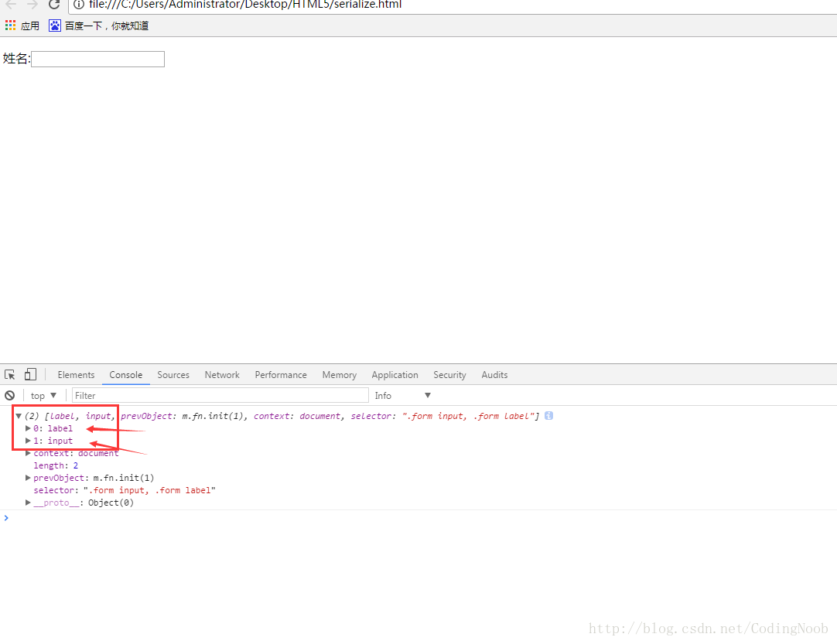Image resolution: width=837 pixels, height=644 pixels.
Task: Switch to the Elements tab
Action: 76,375
